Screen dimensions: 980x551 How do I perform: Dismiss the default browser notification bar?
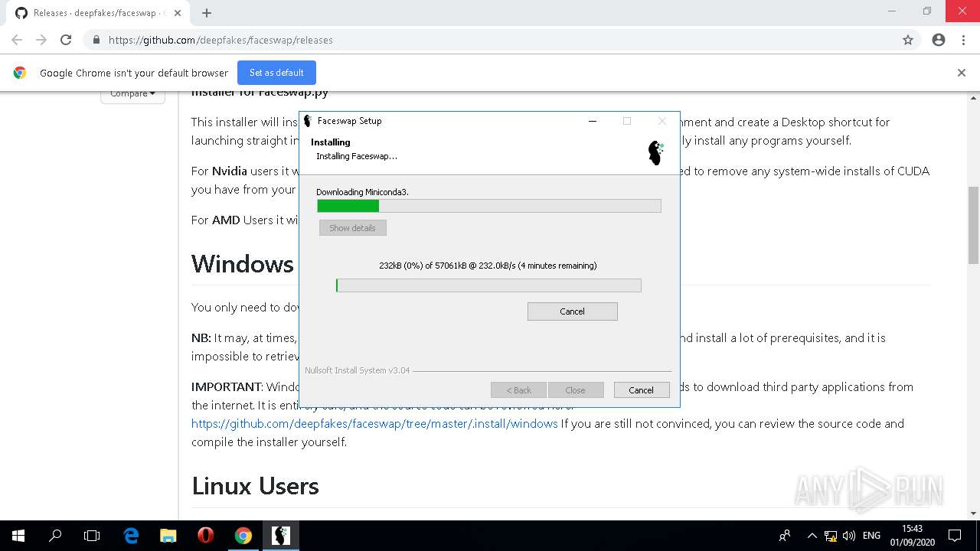click(962, 73)
